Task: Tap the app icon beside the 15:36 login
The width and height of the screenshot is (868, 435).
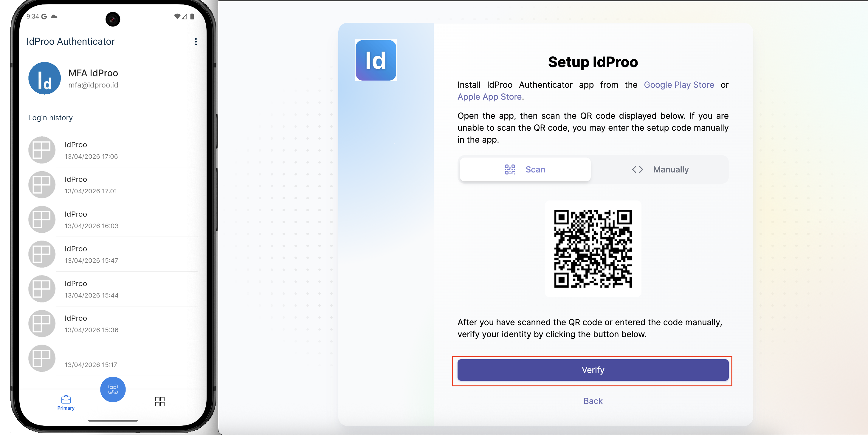Action: click(42, 324)
